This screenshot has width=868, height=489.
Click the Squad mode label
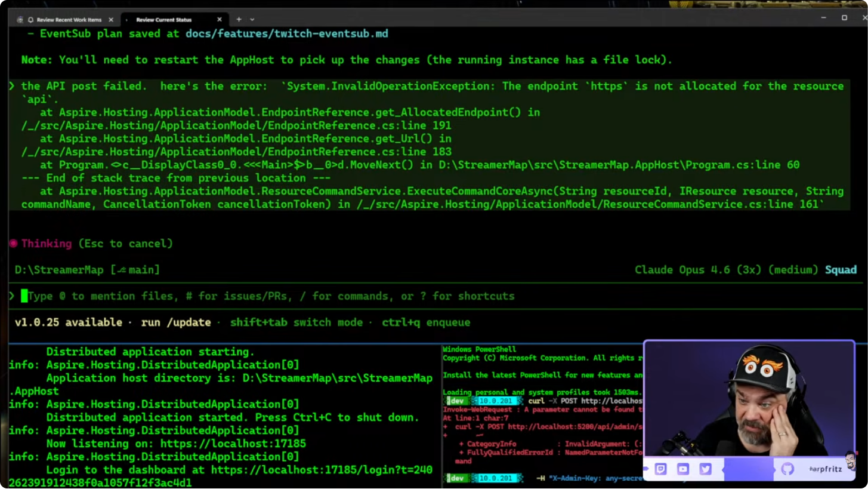[x=841, y=270]
